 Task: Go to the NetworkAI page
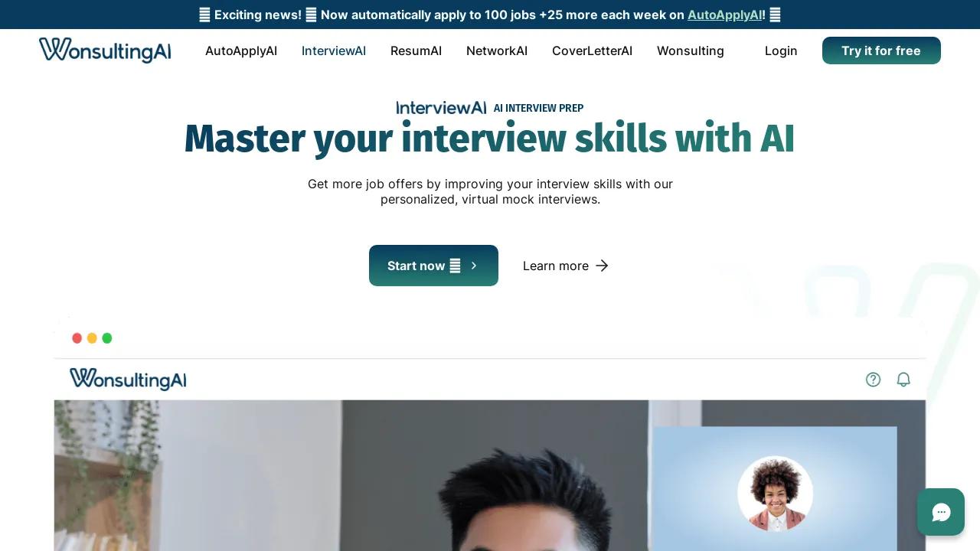coord(497,51)
